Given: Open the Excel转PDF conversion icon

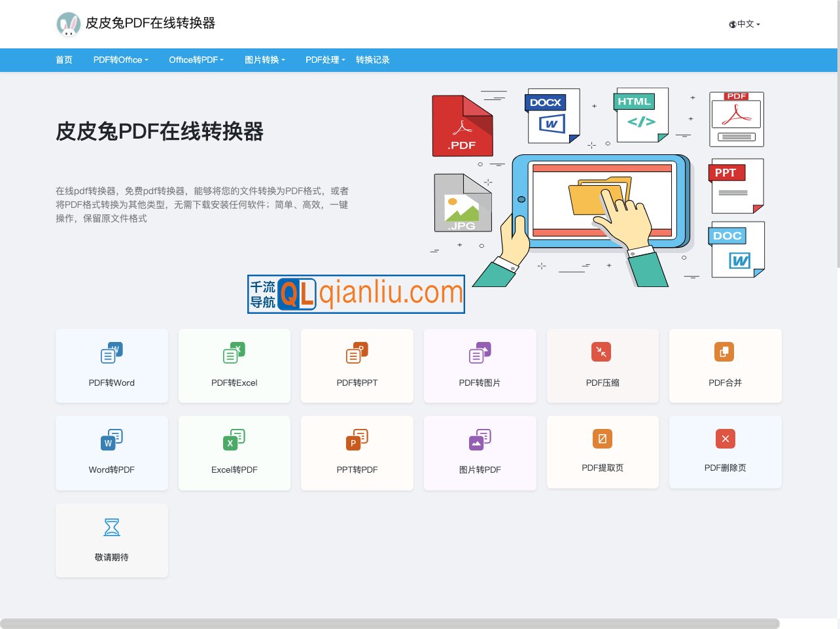Looking at the screenshot, I should (x=234, y=439).
